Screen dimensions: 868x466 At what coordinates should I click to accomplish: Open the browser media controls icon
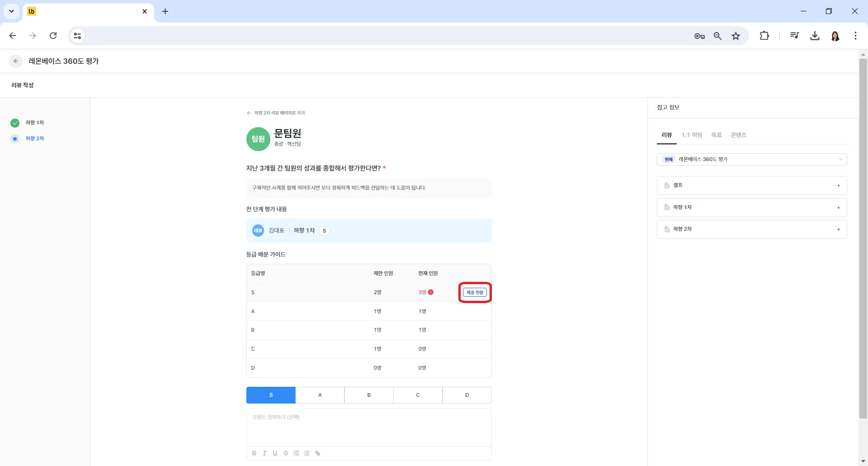click(x=794, y=36)
